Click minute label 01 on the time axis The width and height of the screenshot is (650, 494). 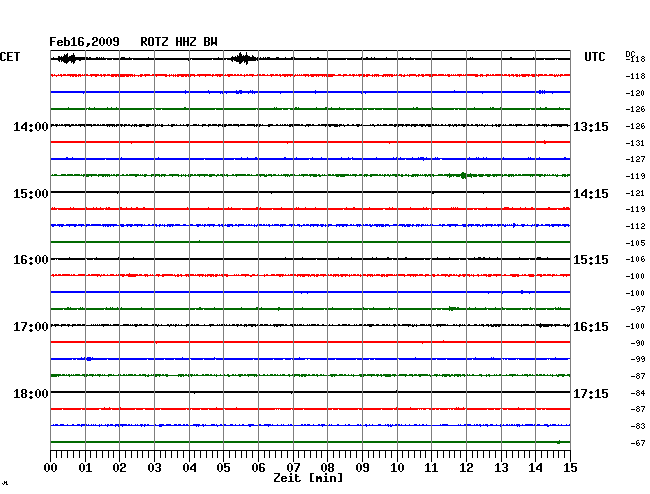tap(85, 467)
